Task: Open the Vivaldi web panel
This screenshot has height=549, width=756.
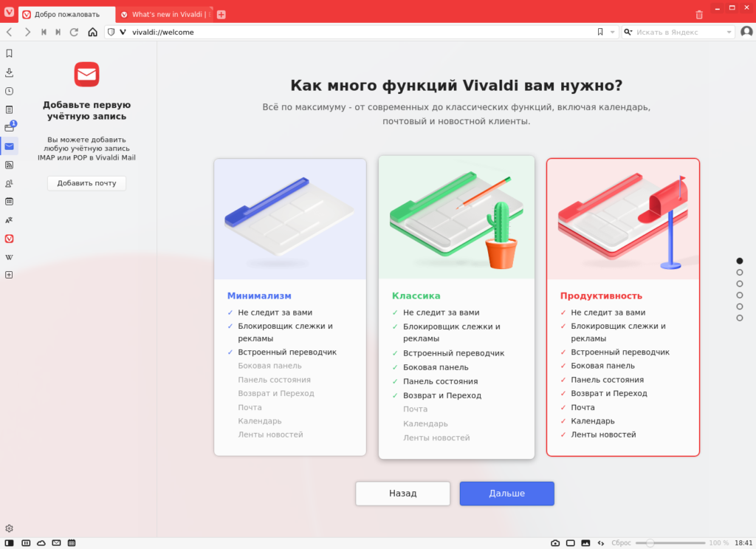Action: click(x=9, y=239)
